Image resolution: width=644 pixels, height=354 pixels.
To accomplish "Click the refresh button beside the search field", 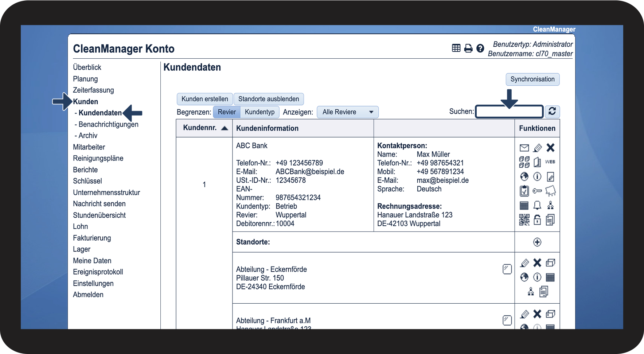I will pyautogui.click(x=552, y=112).
